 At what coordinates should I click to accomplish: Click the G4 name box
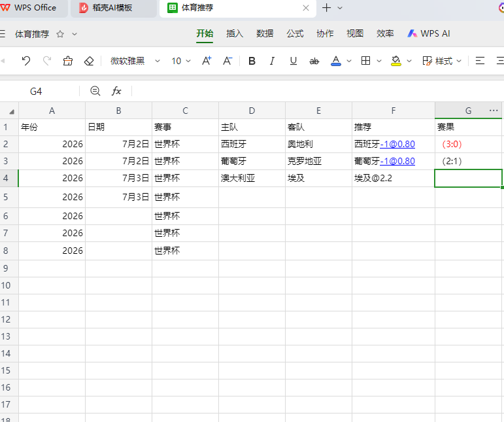(x=36, y=92)
